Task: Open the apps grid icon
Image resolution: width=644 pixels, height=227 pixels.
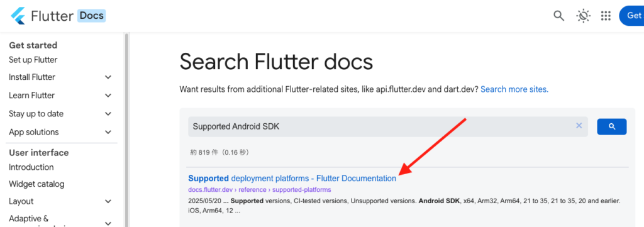Action: tap(606, 16)
